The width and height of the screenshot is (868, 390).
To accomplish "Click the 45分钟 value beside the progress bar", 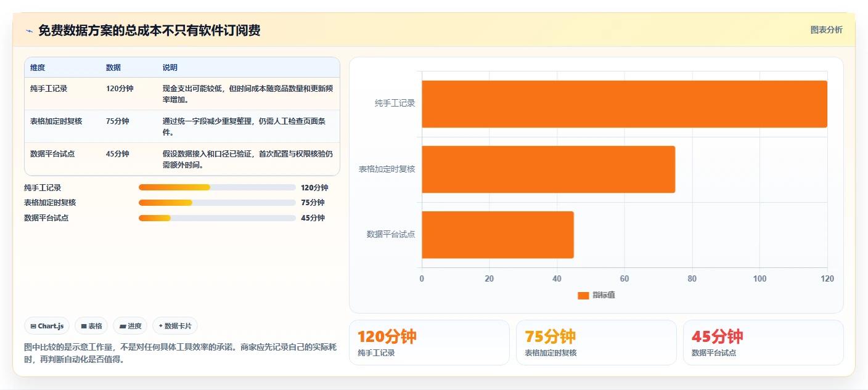I will click(313, 218).
